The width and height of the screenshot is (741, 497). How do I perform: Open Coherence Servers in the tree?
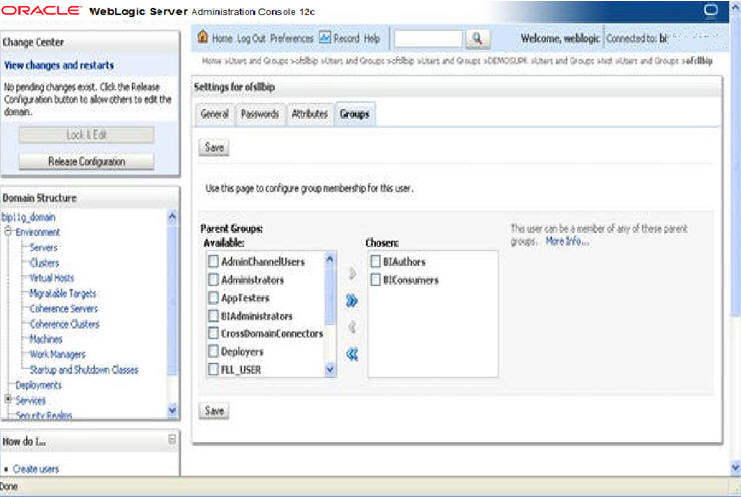[64, 308]
